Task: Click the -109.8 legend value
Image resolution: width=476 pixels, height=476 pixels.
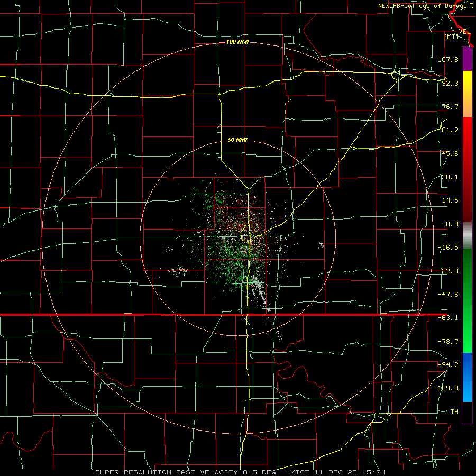Action: point(446,388)
